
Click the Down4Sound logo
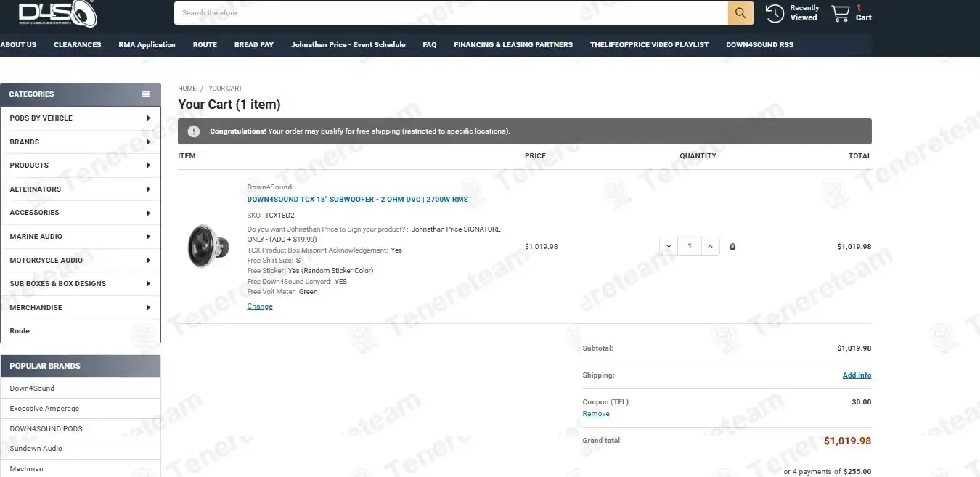(57, 14)
